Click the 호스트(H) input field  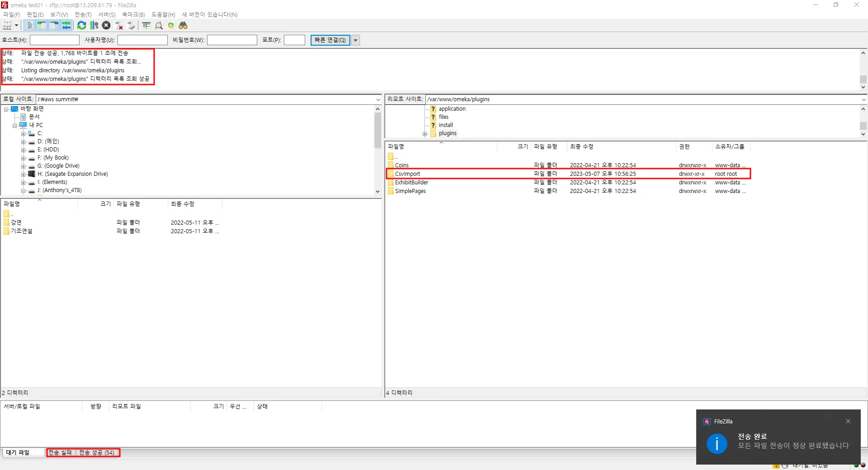(55, 40)
